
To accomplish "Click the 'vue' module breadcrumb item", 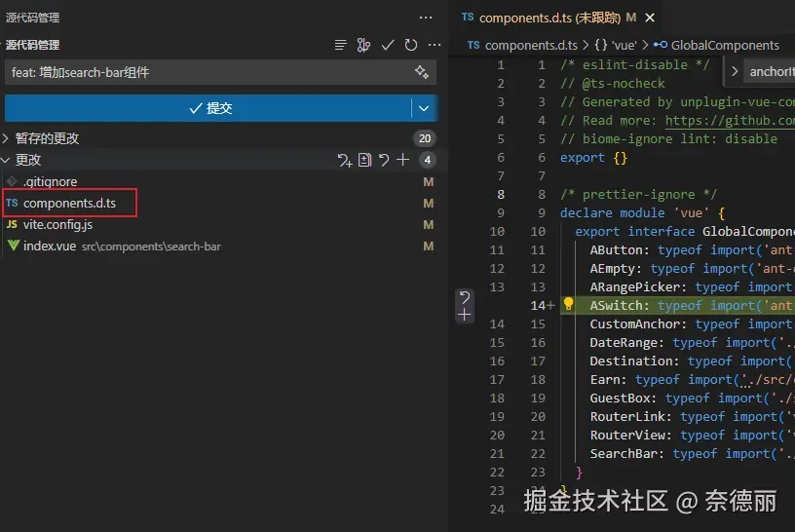I will click(625, 45).
